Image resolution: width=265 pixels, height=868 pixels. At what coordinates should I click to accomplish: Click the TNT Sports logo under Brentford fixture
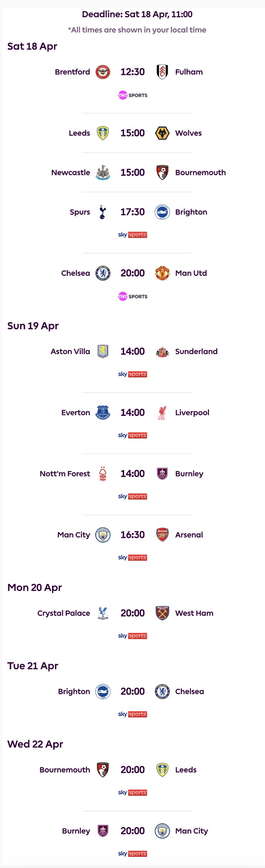(x=132, y=95)
